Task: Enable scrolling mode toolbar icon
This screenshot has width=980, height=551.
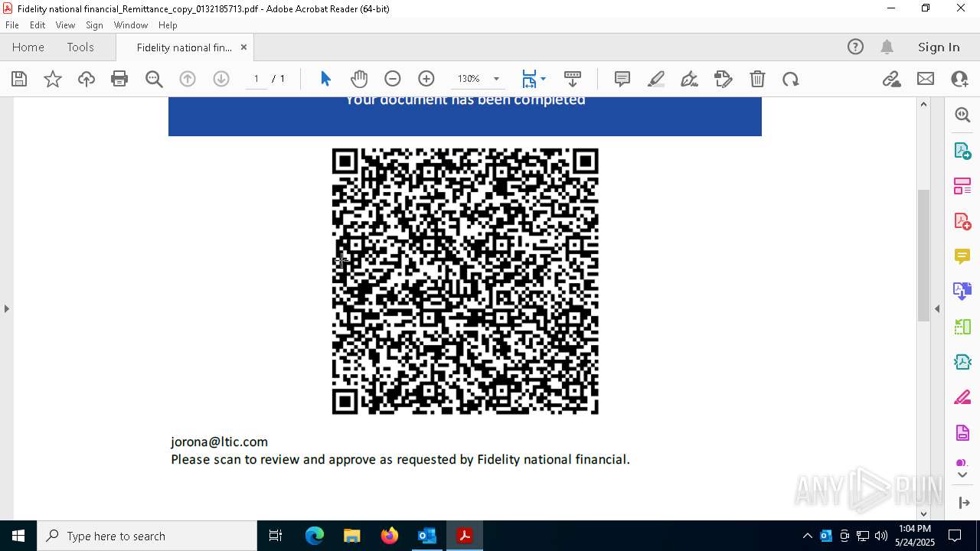Action: tap(573, 79)
